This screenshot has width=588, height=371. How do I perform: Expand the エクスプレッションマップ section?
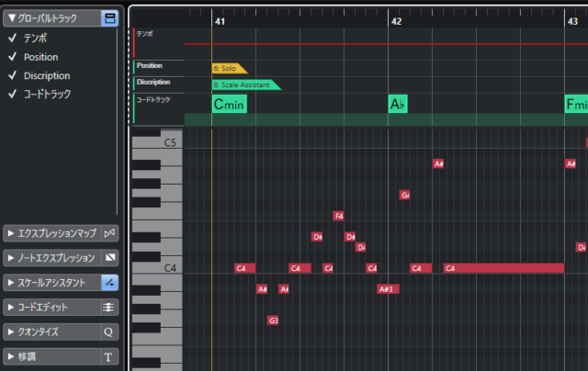(10, 233)
